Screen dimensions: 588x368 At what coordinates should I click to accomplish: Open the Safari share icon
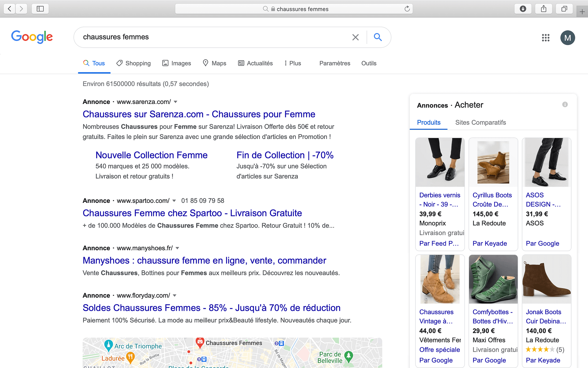544,9
